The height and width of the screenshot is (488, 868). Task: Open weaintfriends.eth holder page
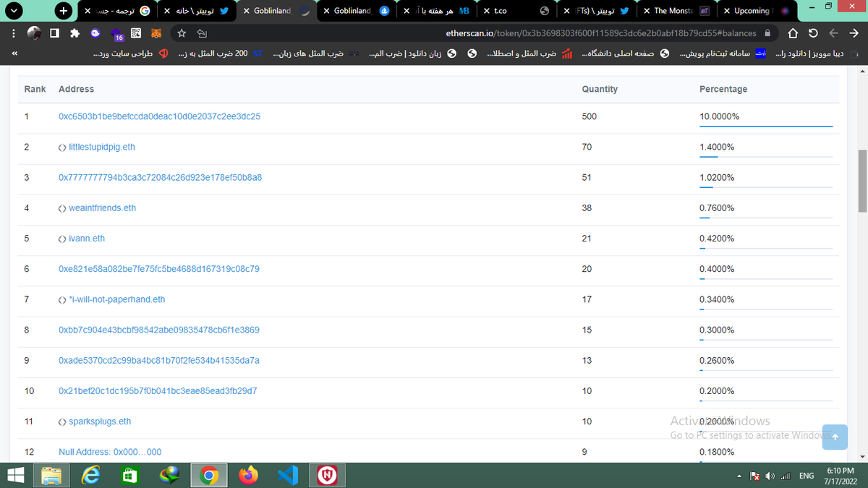click(102, 207)
